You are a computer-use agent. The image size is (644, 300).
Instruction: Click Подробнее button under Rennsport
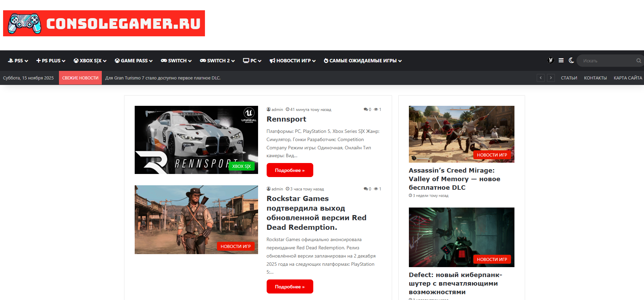tap(290, 170)
